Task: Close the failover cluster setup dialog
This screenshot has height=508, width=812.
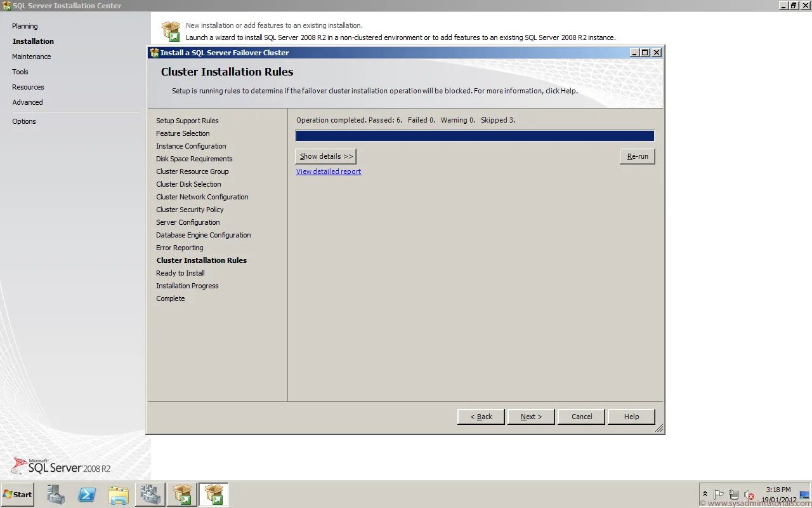Action: 657,53
